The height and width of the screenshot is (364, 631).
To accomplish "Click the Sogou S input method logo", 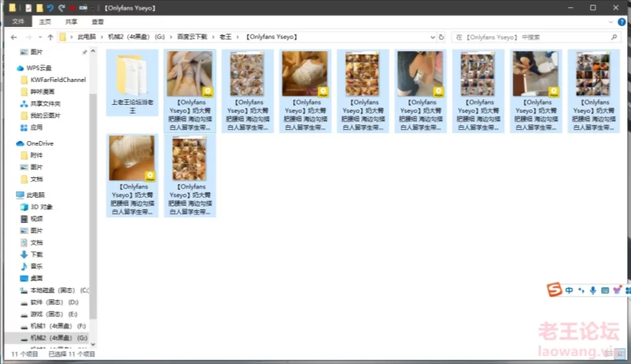I will [x=554, y=289].
